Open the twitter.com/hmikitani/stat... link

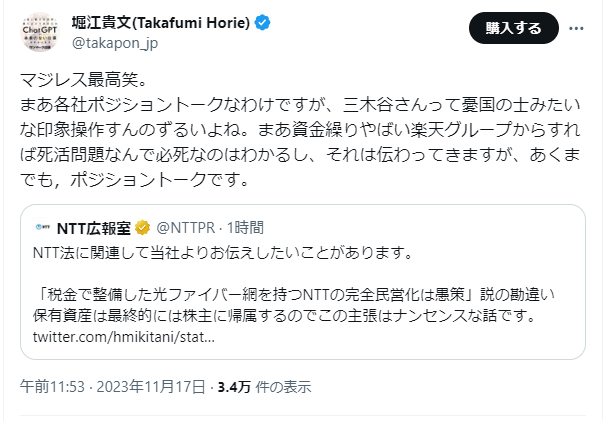123,338
